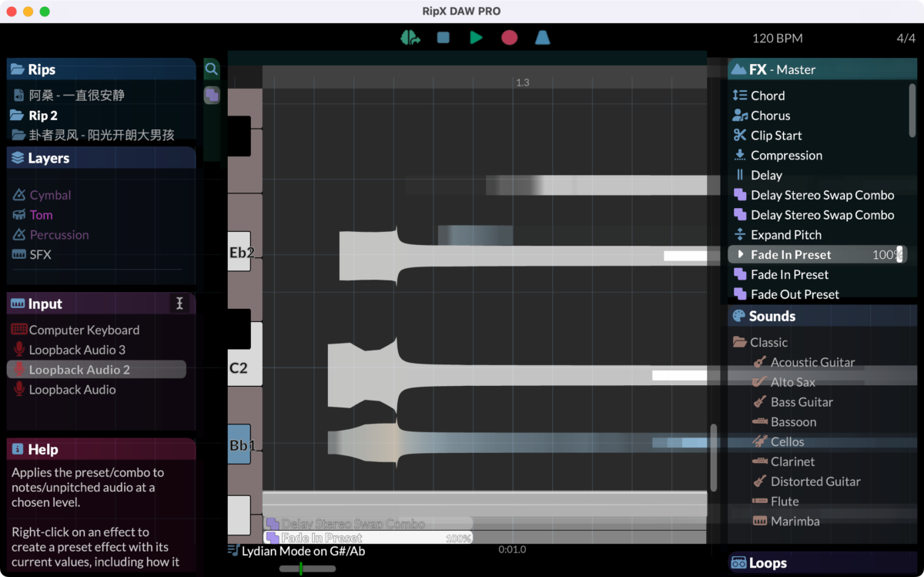Screen dimensions: 924x577
Task: Select the rip 阿桑 - 一直很安静
Action: pyautogui.click(x=76, y=96)
